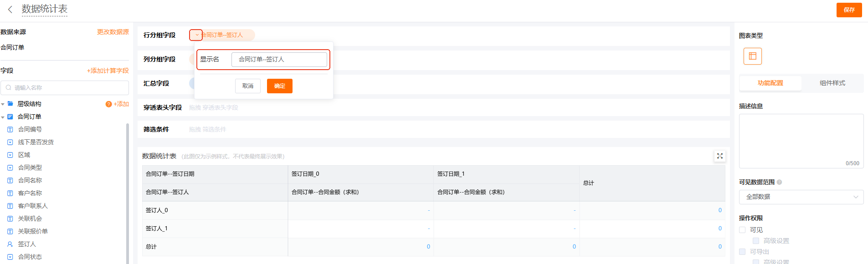This screenshot has height=264, width=868.
Task: Switch to the 组件样式 tab
Action: click(832, 83)
